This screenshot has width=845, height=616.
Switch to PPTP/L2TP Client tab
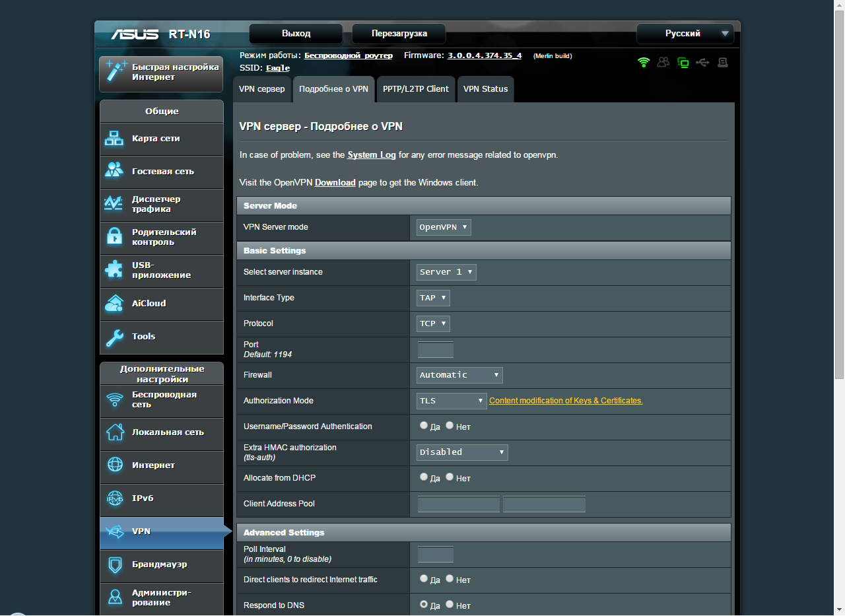tap(416, 89)
